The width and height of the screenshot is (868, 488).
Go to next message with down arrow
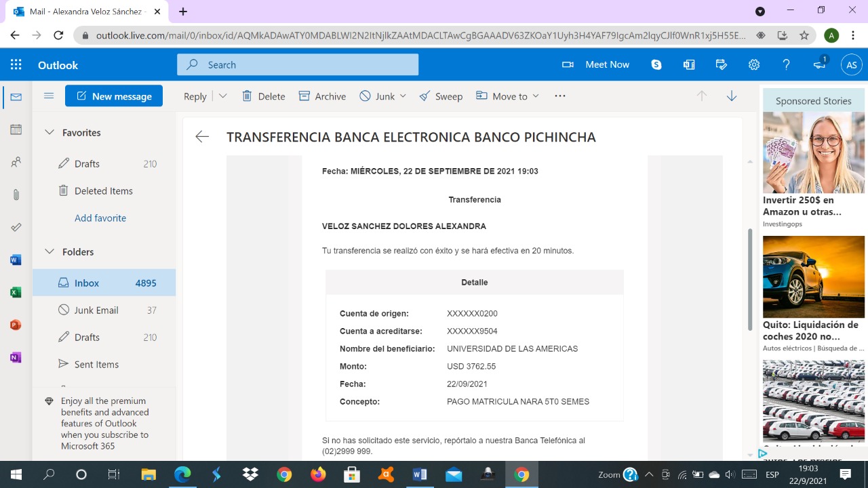pos(731,96)
